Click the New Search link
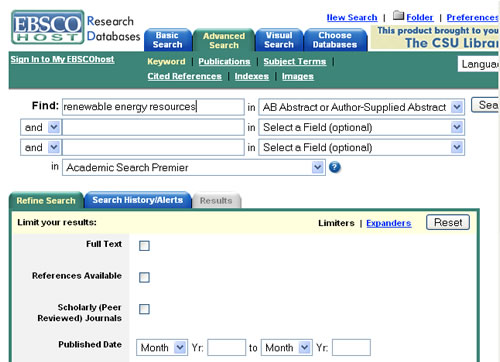The height and width of the screenshot is (362, 500). click(352, 17)
